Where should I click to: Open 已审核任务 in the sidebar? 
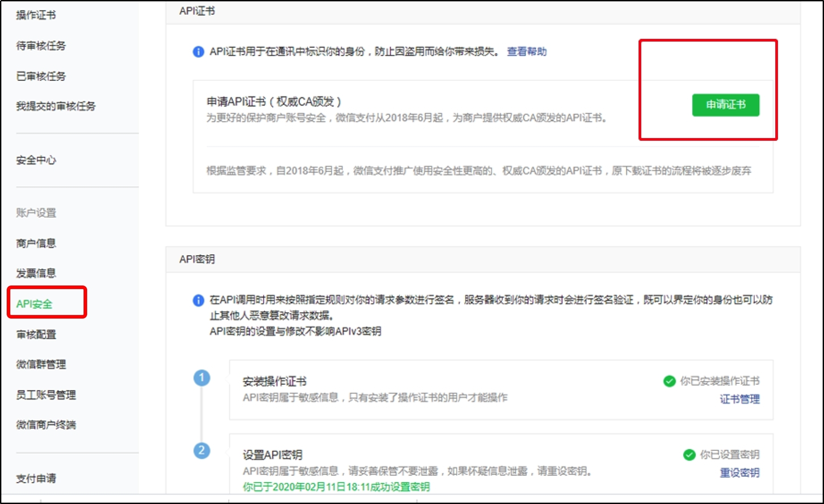point(40,76)
